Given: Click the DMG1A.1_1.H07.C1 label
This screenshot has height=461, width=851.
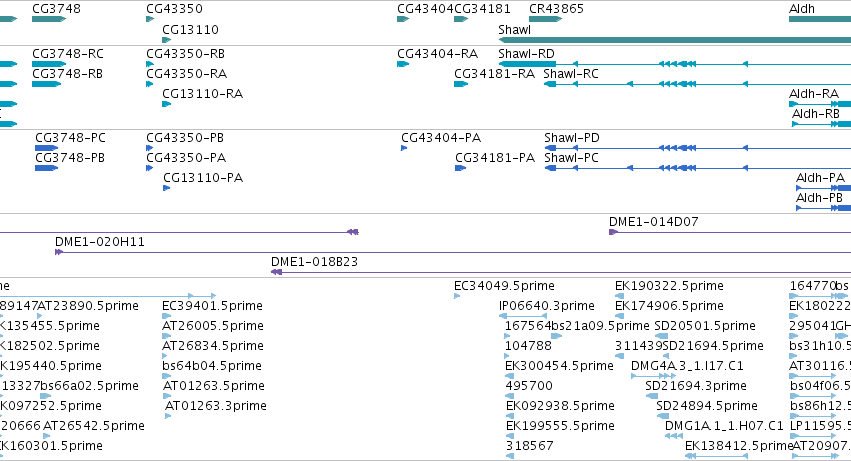Looking at the screenshot, I should coord(724,427).
